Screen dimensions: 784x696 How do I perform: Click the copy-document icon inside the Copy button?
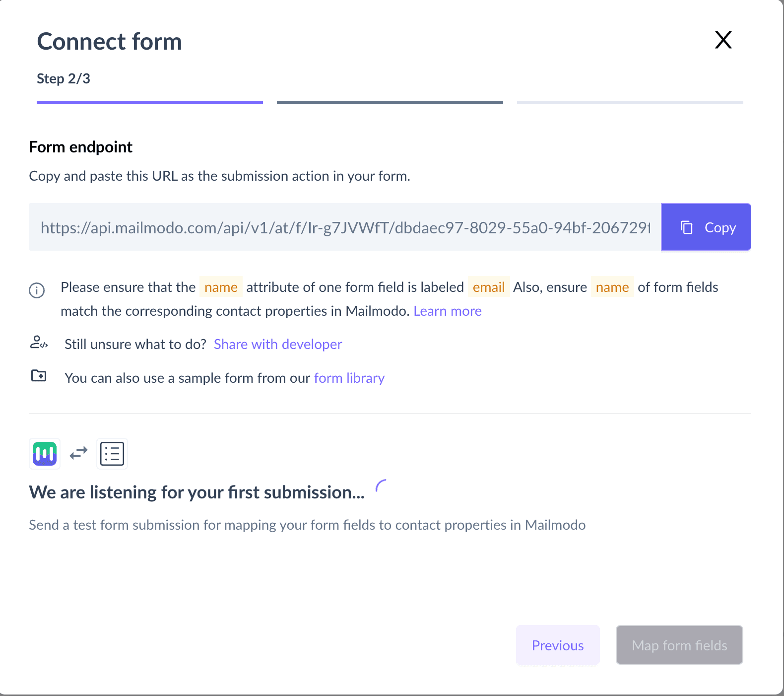tap(687, 227)
